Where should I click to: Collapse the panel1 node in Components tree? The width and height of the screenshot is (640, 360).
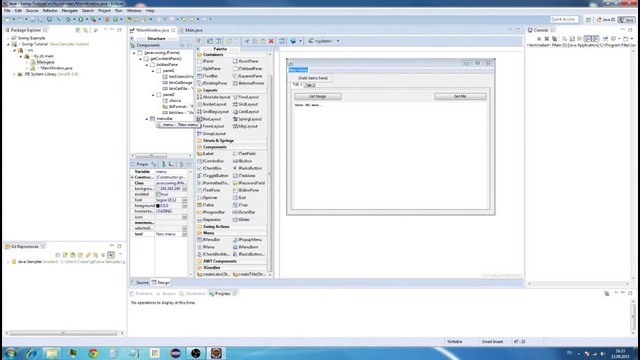coord(153,71)
